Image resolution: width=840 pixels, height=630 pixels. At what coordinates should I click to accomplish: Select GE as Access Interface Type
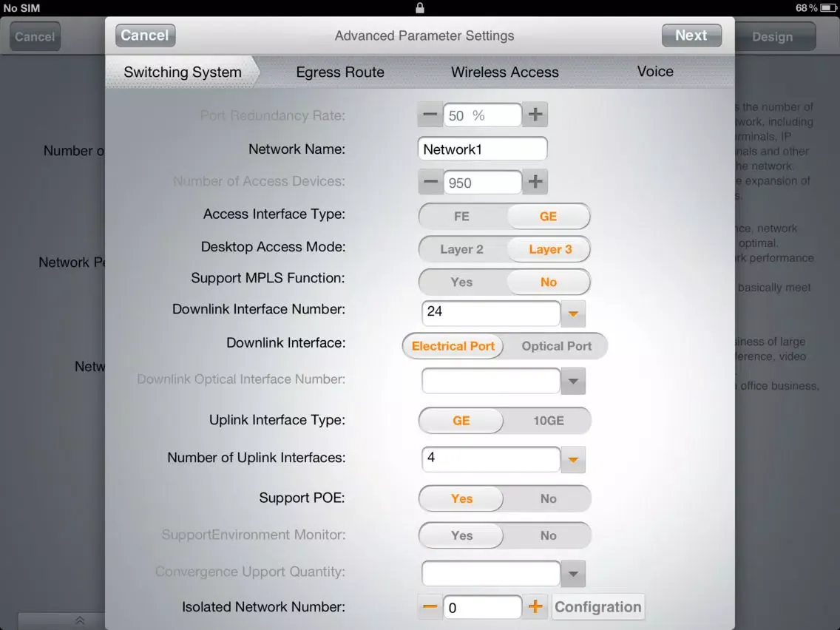(x=548, y=217)
